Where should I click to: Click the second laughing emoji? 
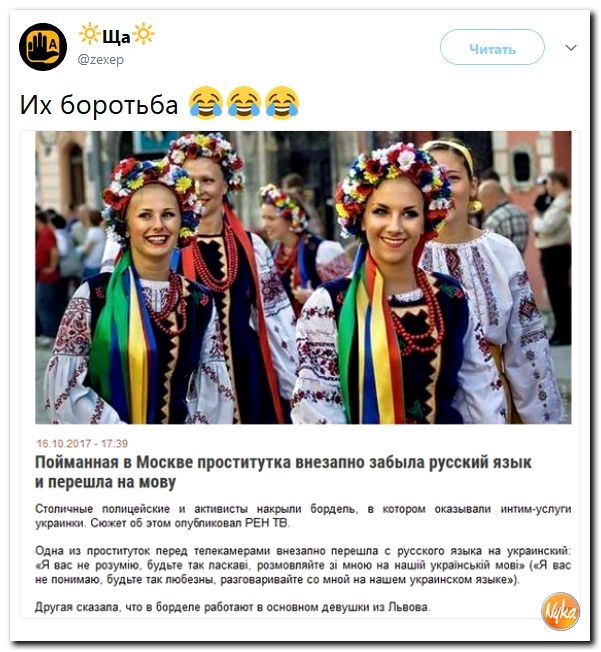(244, 103)
